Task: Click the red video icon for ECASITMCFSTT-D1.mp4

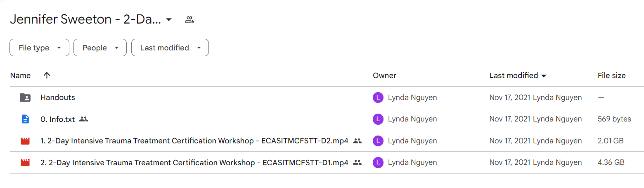Action: point(25,162)
